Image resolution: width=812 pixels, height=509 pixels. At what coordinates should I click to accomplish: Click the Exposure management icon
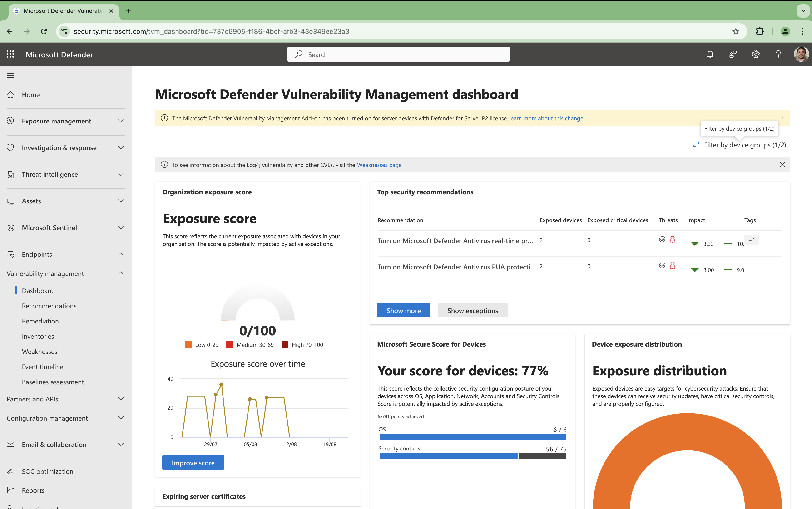pyautogui.click(x=10, y=121)
